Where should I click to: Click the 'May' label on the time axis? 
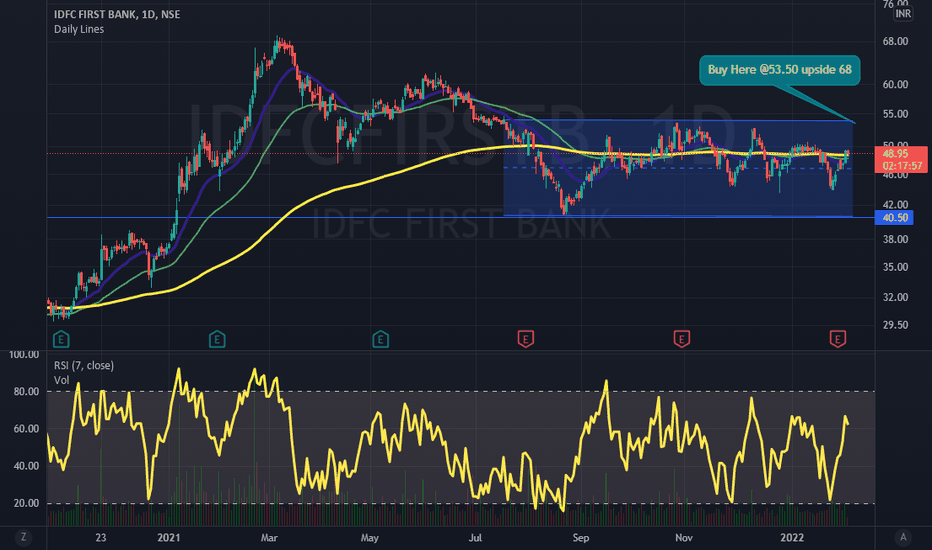click(369, 538)
